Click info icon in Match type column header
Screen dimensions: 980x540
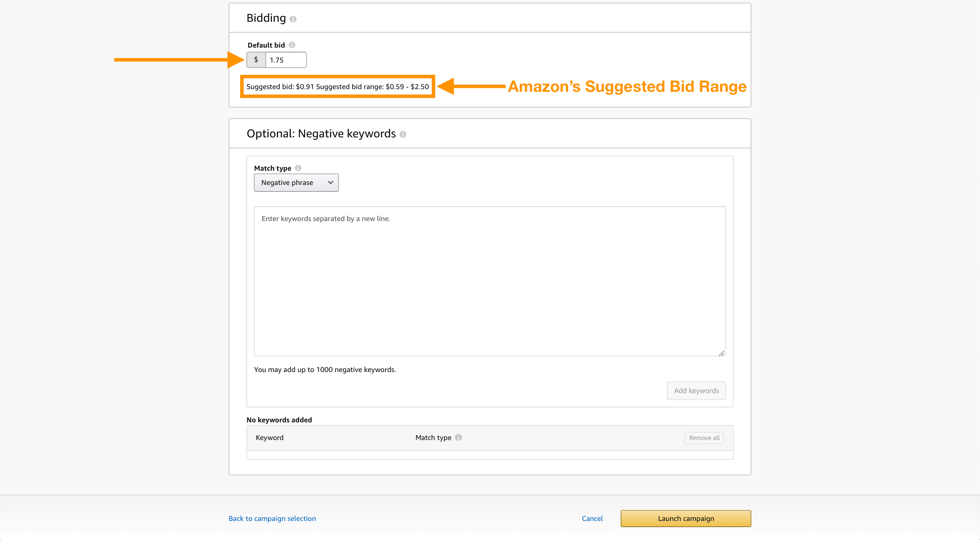point(458,437)
